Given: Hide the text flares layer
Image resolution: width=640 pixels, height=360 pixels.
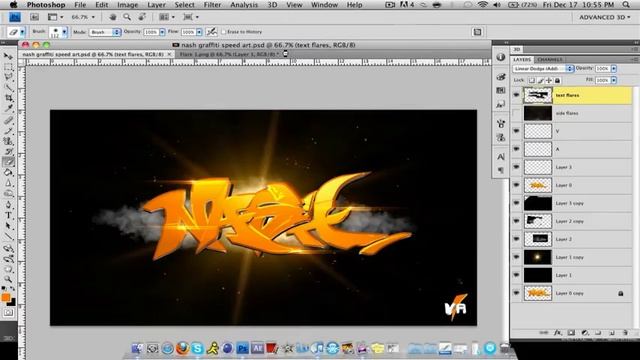Looking at the screenshot, I should pos(516,95).
